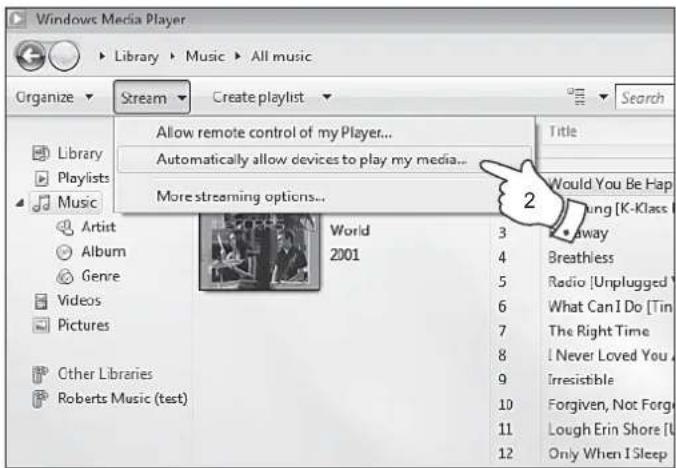
Task: Open the Organize dropdown menu
Action: (x=54, y=97)
